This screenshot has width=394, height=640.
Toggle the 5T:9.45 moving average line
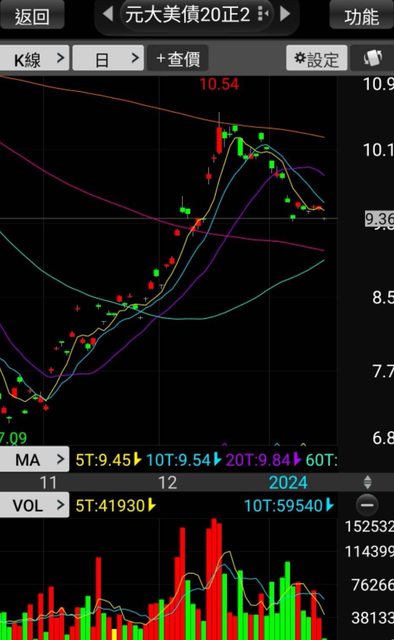coord(108,460)
